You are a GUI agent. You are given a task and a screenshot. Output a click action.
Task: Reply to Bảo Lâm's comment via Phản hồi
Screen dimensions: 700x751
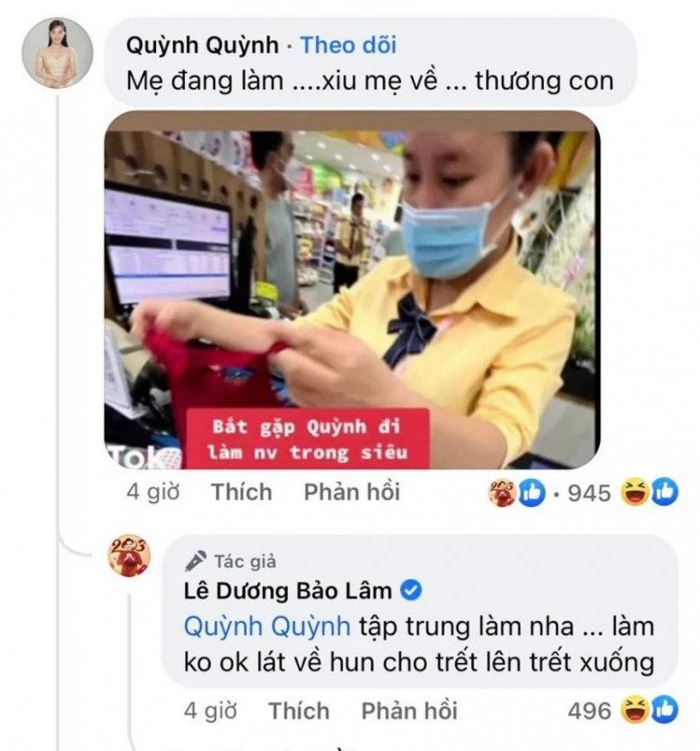[x=409, y=711]
